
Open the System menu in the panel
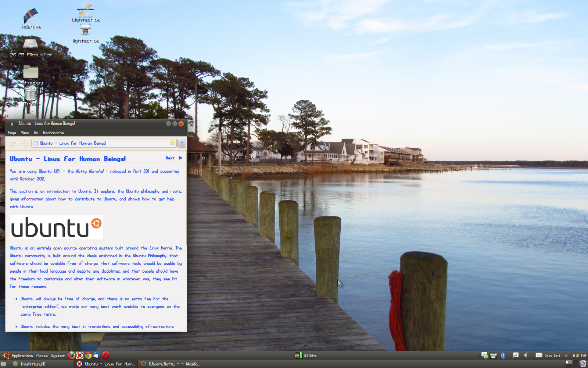tap(58, 355)
